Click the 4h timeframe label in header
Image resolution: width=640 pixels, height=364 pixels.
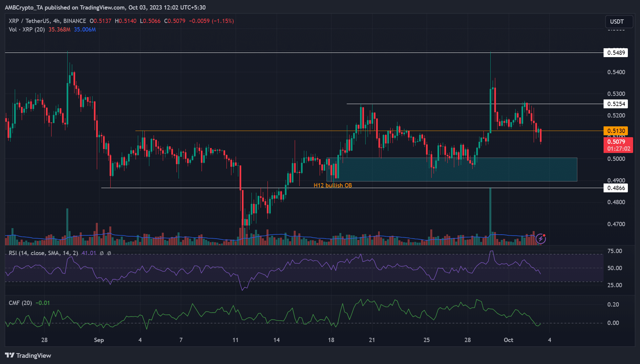click(56, 21)
